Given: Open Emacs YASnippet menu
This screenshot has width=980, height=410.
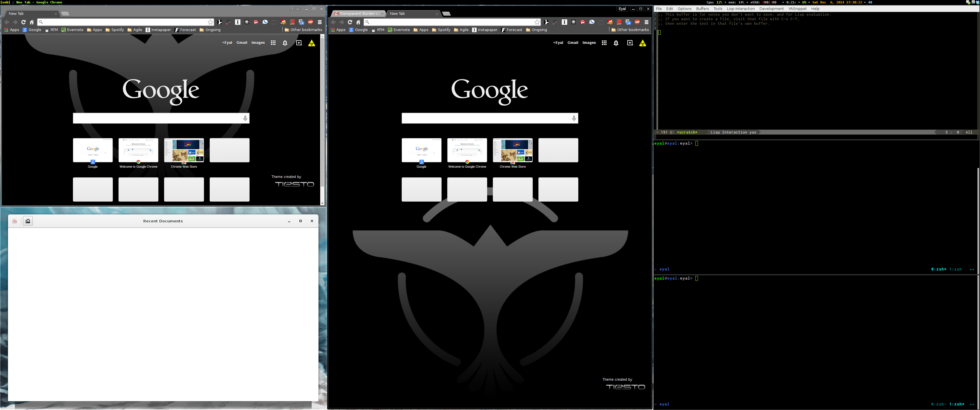Looking at the screenshot, I should point(797,9).
